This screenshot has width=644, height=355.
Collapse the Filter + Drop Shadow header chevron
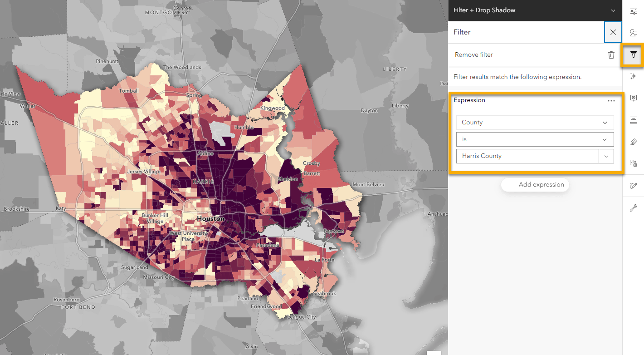coord(613,10)
